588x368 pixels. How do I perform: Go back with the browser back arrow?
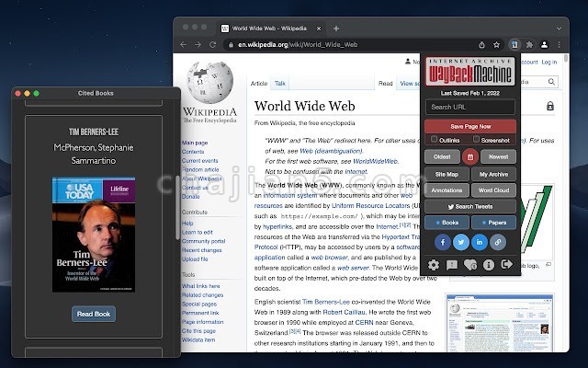(x=184, y=45)
